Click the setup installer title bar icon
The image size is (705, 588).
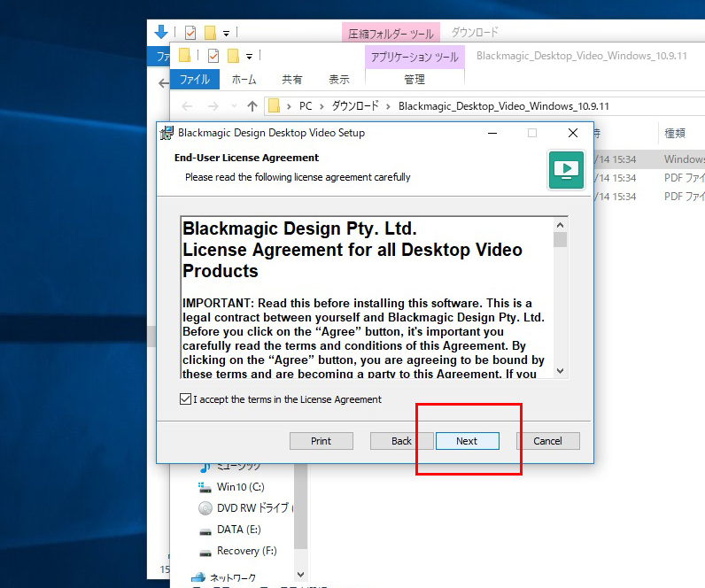(167, 133)
